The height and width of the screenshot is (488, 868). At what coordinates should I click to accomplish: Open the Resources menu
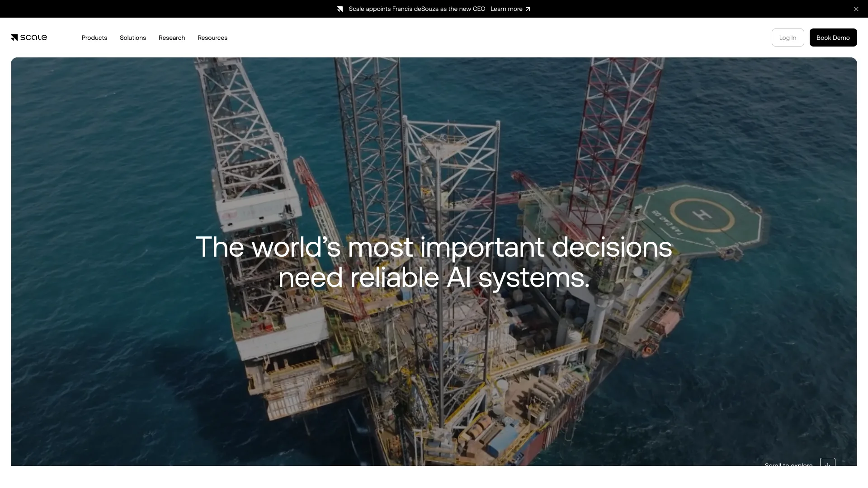212,38
